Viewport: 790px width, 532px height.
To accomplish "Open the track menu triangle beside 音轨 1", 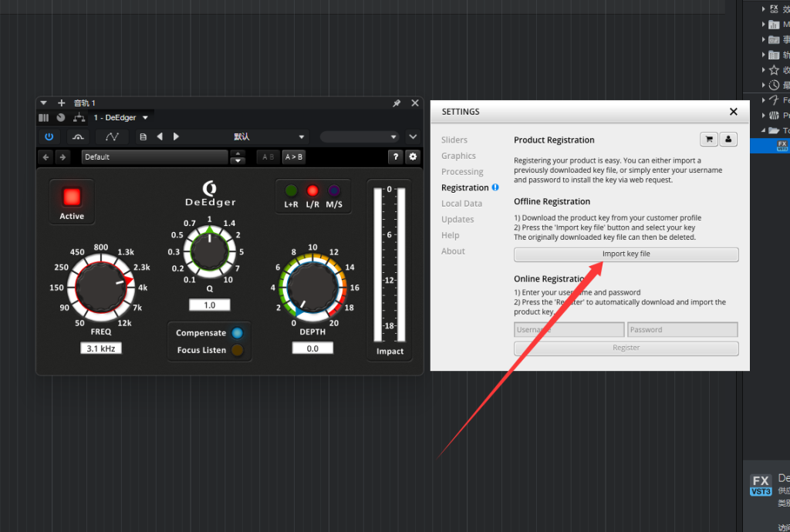I will [x=44, y=103].
